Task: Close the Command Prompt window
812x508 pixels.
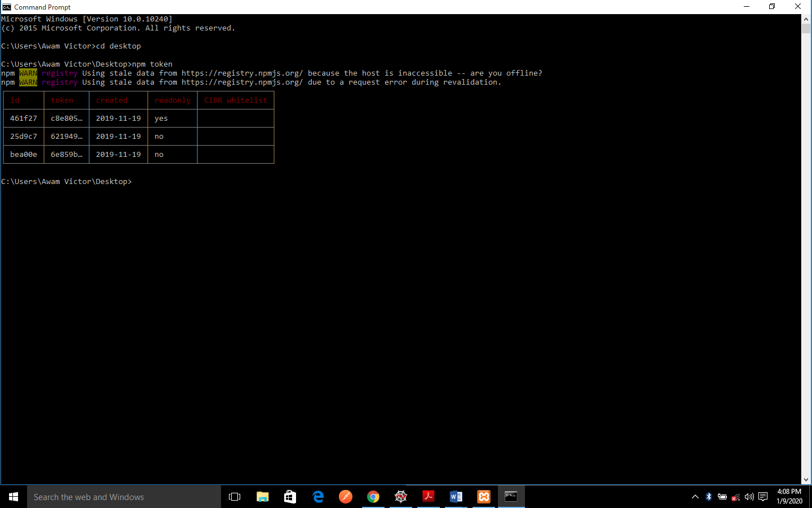Action: pos(798,7)
